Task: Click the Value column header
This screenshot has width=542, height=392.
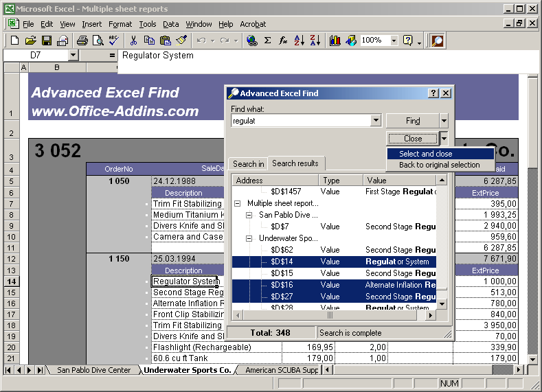Action: tap(400, 181)
